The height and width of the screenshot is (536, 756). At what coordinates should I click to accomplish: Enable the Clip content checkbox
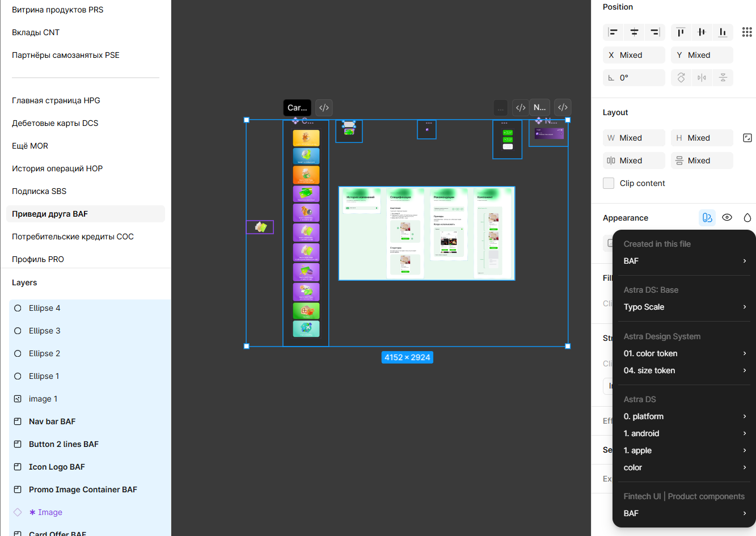[x=609, y=183]
